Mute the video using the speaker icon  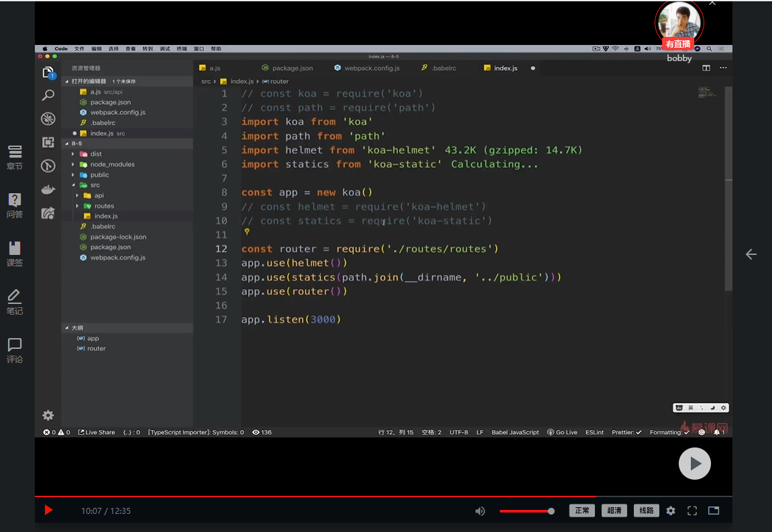click(x=480, y=511)
